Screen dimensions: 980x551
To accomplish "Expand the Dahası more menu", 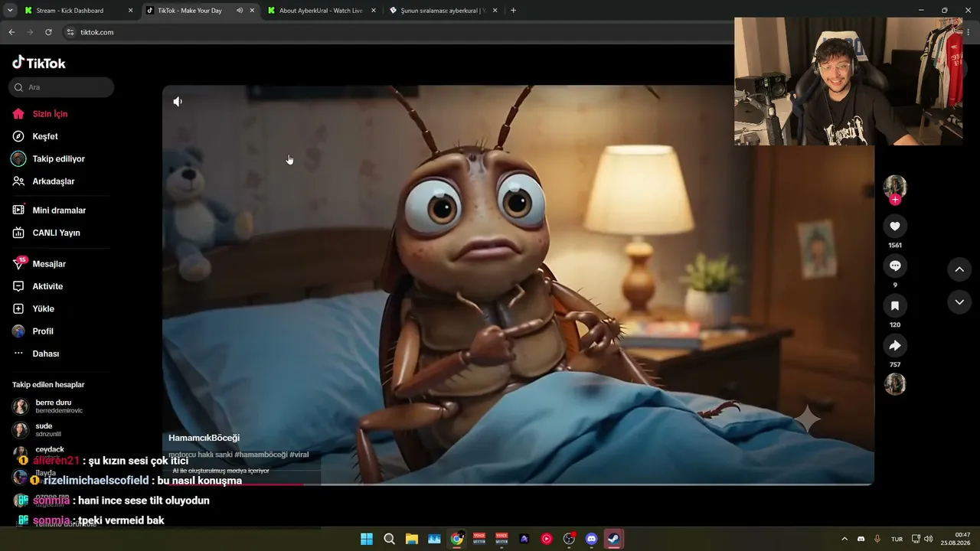I will (36, 354).
